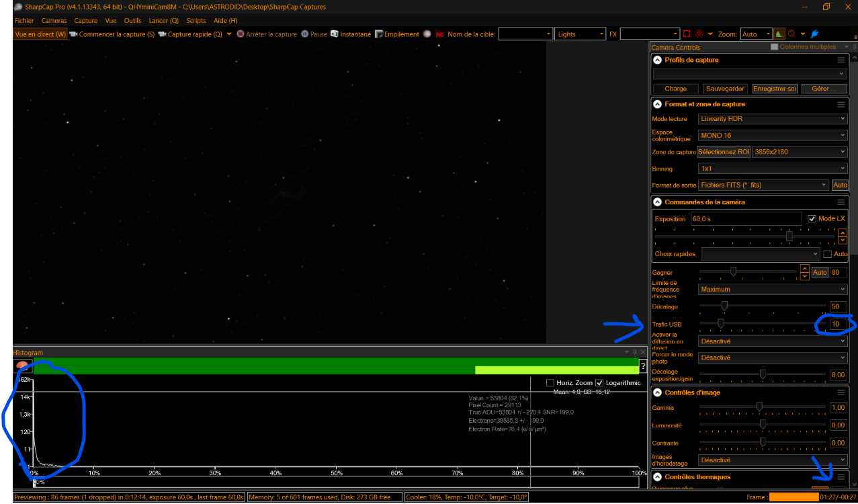
Task: Toggle the histogram display icon
Action: click(779, 34)
